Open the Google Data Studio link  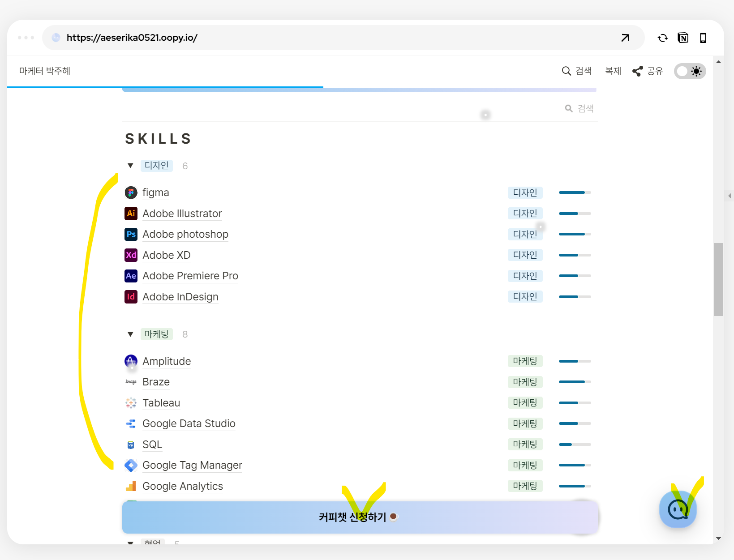click(189, 423)
